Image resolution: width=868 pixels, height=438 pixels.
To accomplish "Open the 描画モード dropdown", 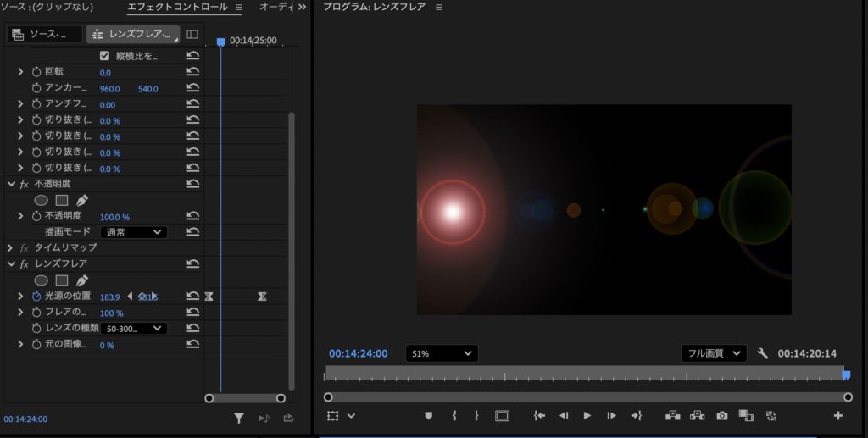I will [133, 232].
